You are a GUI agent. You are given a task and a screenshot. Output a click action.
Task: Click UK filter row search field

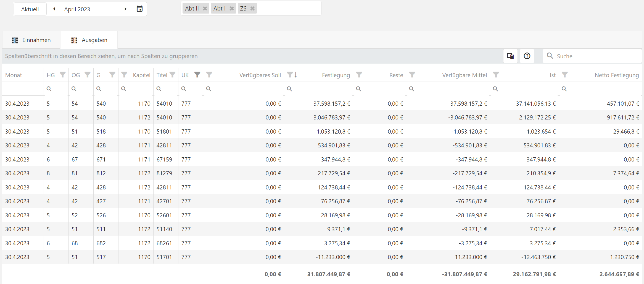[191, 89]
